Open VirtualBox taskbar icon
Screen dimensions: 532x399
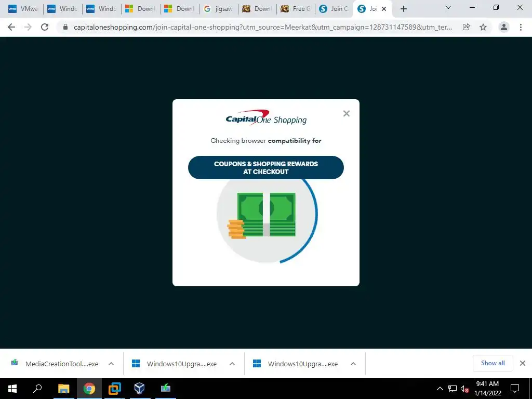(140, 388)
